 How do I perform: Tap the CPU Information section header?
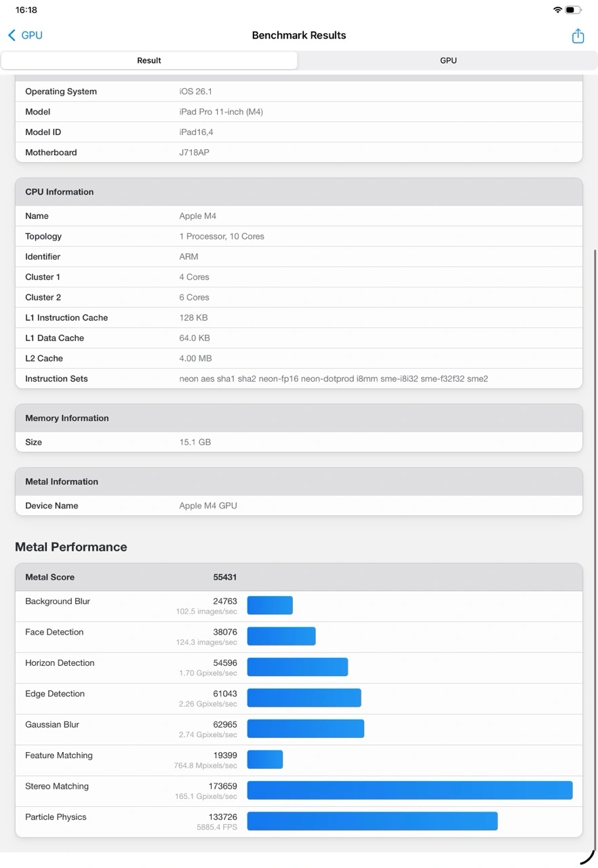(x=60, y=192)
